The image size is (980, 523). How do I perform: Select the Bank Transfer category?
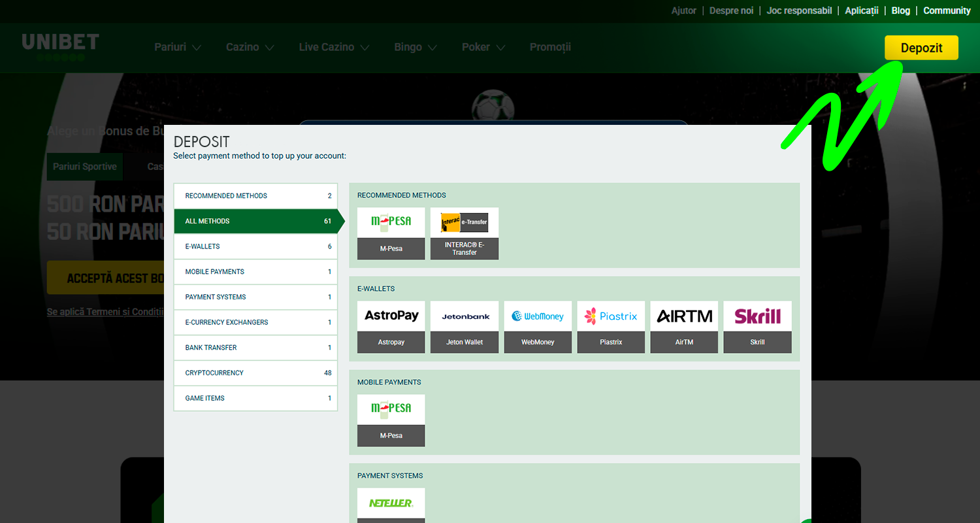tap(255, 348)
